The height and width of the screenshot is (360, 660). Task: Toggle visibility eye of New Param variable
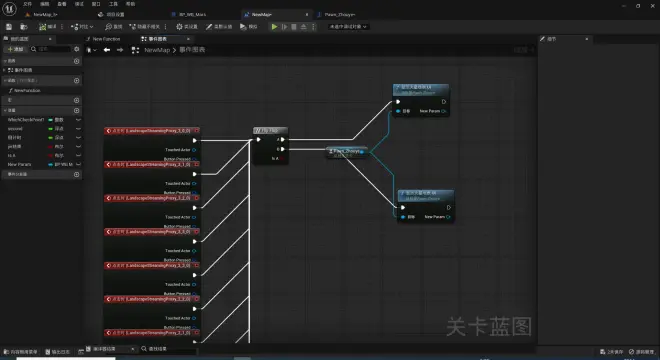tap(78, 164)
